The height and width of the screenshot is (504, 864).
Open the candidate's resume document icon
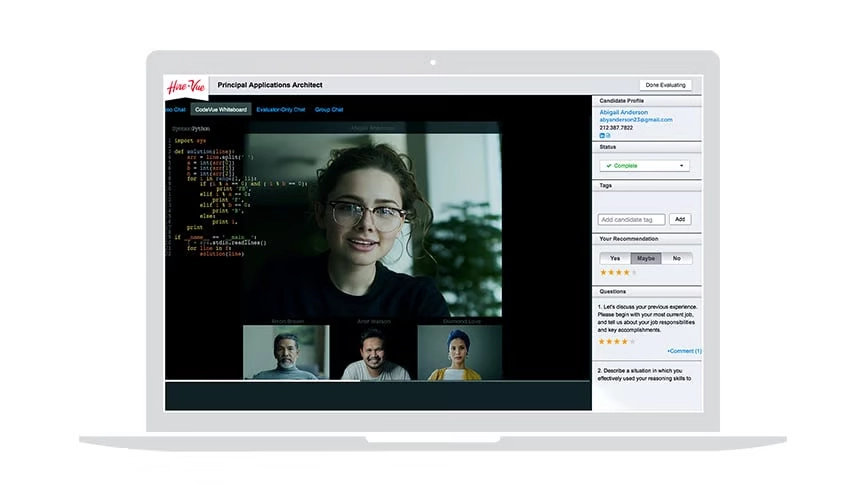click(608, 136)
